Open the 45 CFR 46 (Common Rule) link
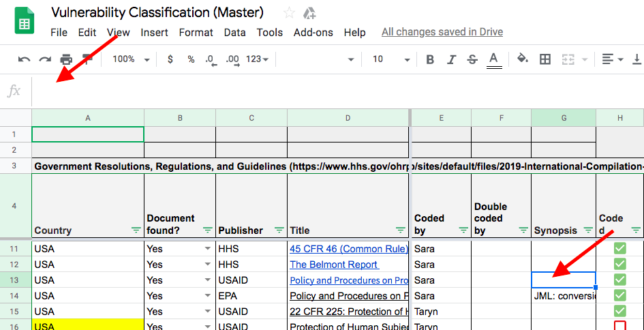Screen dimensions: 644x330 349,249
